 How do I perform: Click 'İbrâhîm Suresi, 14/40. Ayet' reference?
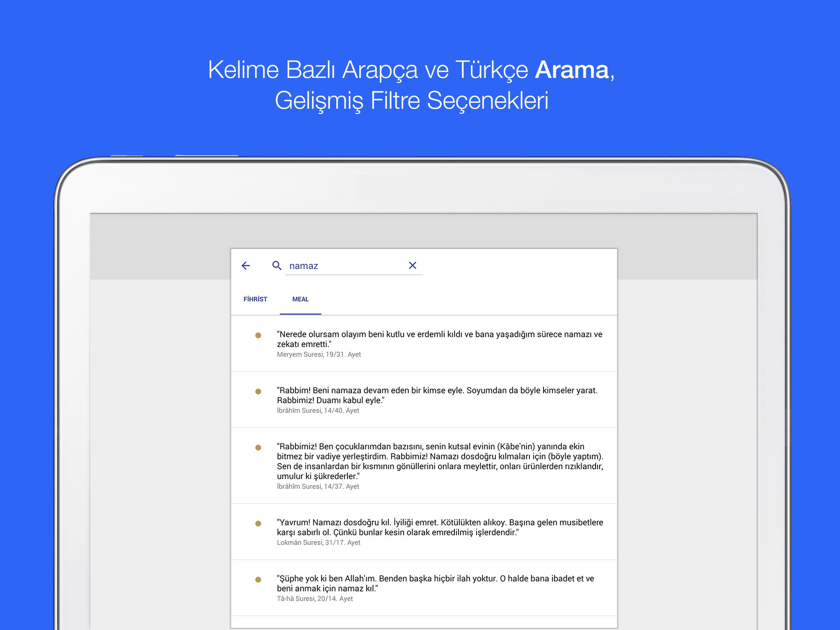318,411
